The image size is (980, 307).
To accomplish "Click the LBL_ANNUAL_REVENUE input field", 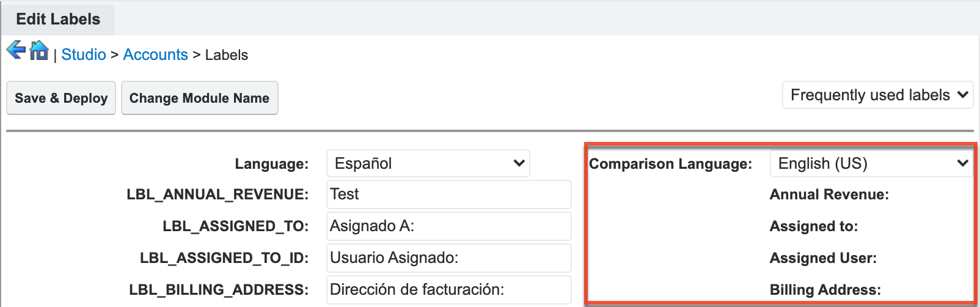I will 448,194.
